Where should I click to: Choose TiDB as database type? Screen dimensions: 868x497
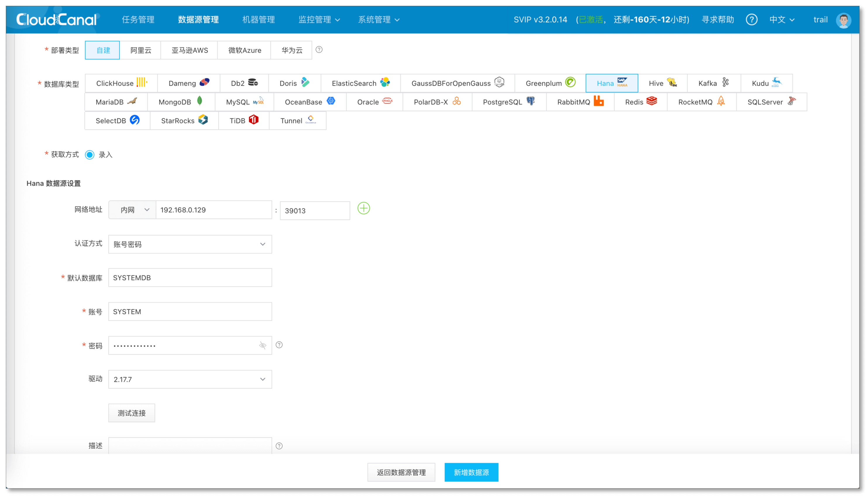[x=243, y=120]
